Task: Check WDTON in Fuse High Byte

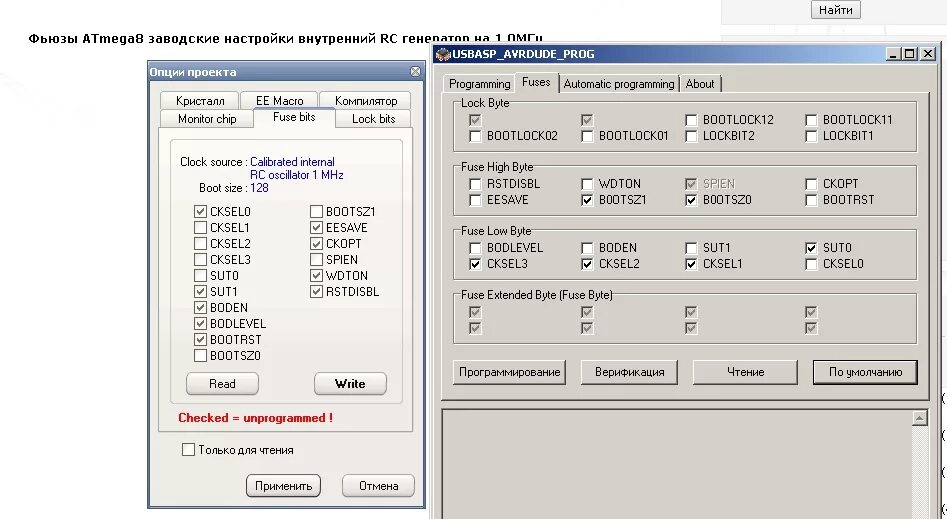Action: (x=587, y=184)
